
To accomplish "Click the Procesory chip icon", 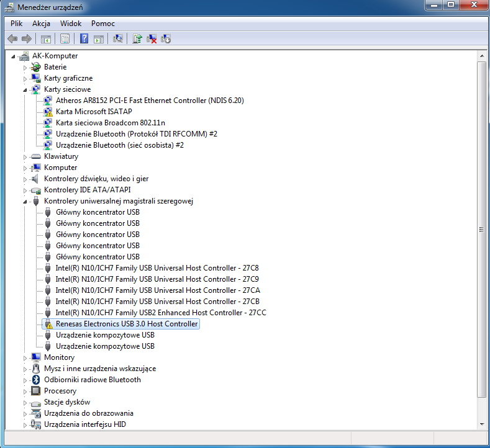I will click(x=36, y=391).
